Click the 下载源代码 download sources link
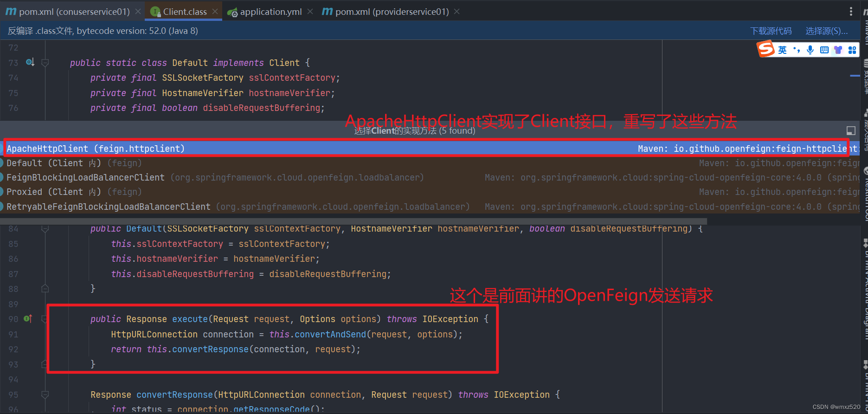Viewport: 868px width, 414px height. pyautogui.click(x=771, y=31)
